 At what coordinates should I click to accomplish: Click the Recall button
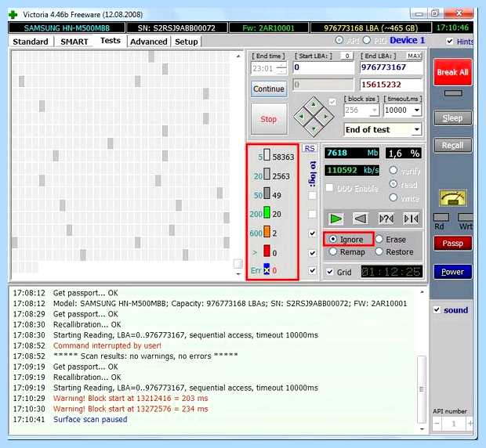coord(453,145)
